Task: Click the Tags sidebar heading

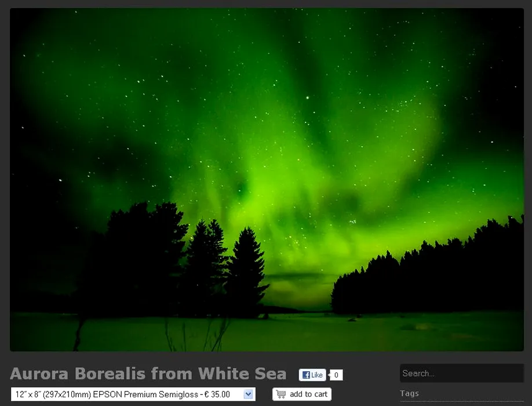Action: pyautogui.click(x=409, y=393)
